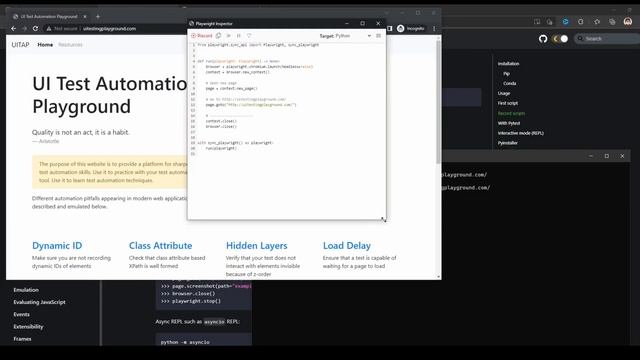Open the Resources nav item
640x360 pixels.
point(70,45)
